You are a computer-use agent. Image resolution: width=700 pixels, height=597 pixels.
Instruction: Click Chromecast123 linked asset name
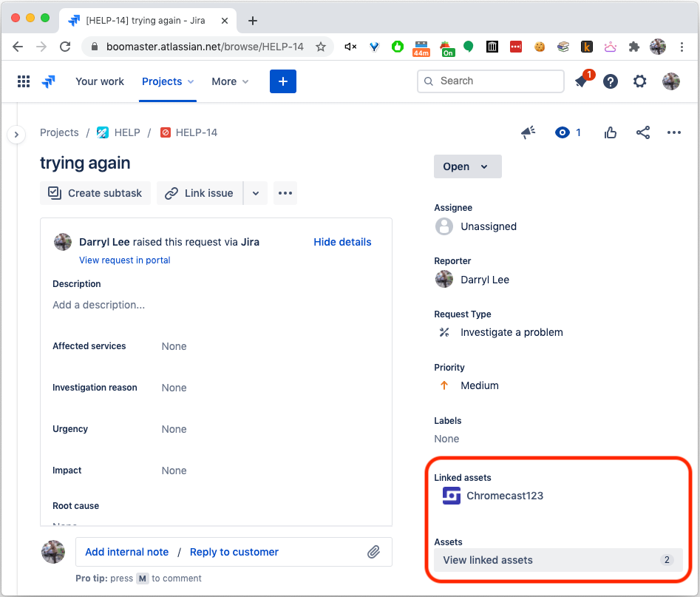505,496
